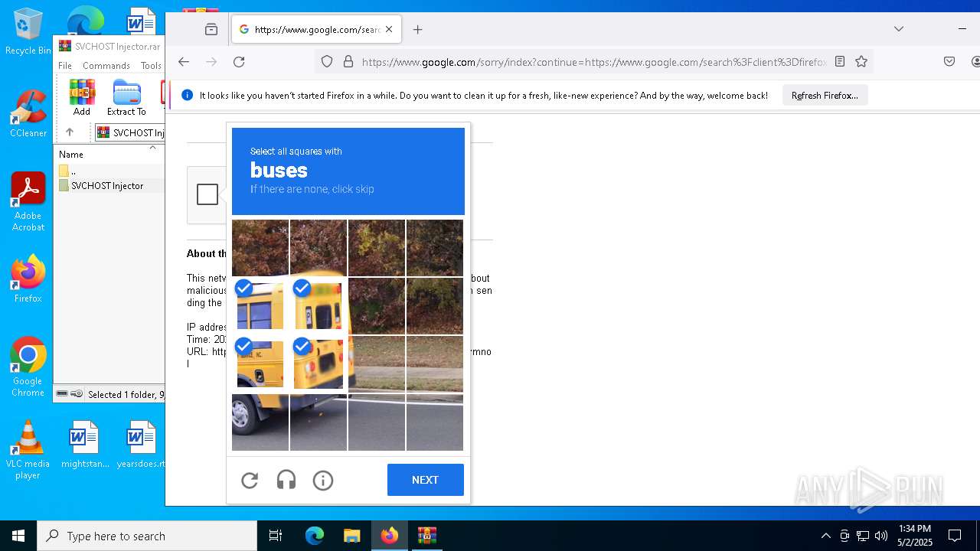Screen dimensions: 980x551
Task: Bookmark this page with star
Action: tap(861, 62)
